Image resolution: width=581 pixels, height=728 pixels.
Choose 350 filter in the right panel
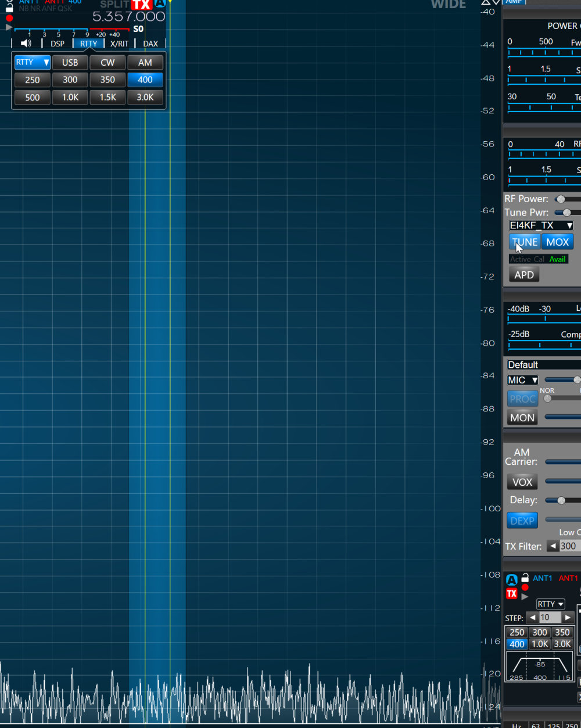562,632
